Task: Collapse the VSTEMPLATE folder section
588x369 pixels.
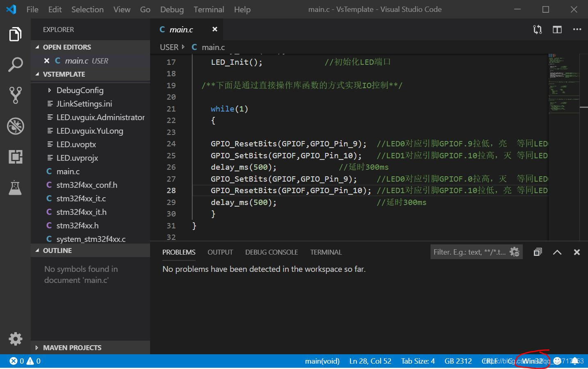Action: coord(90,74)
